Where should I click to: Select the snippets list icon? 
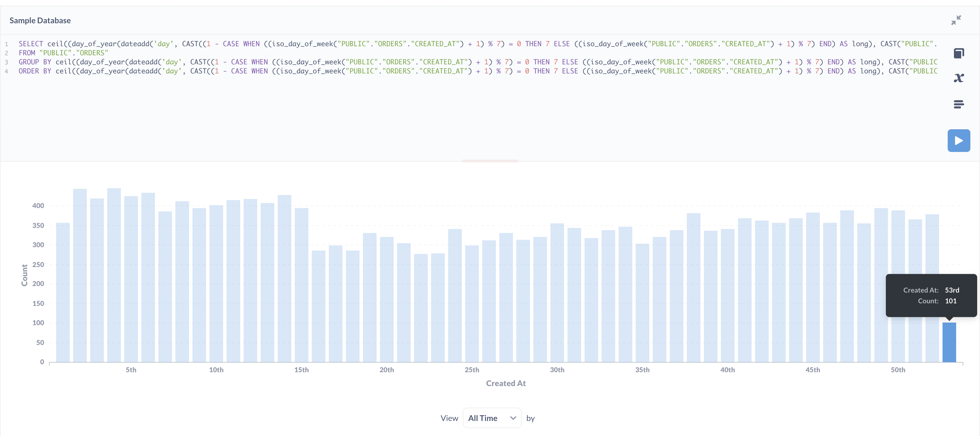(x=959, y=104)
